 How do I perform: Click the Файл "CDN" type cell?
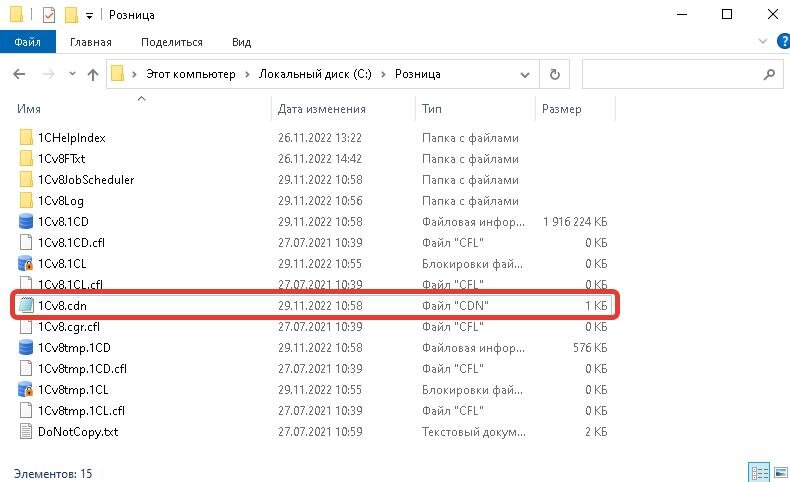455,306
